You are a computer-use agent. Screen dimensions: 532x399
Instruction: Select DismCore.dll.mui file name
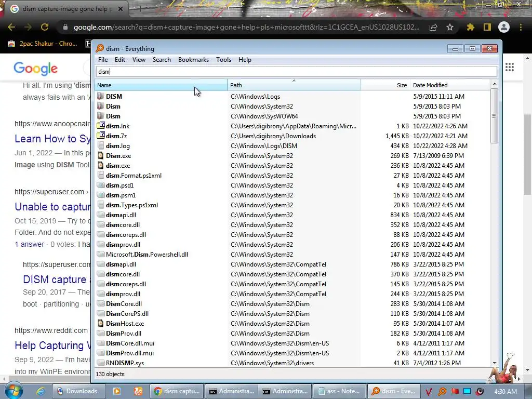(x=130, y=343)
